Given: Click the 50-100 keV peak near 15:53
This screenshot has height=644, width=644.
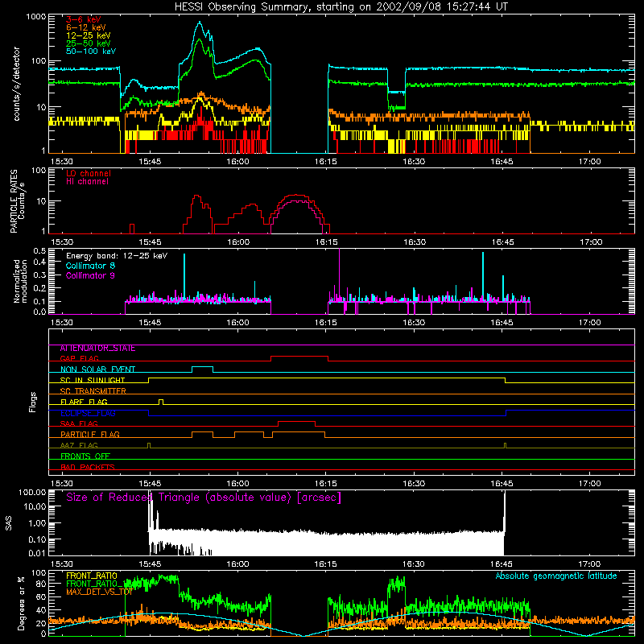Looking at the screenshot, I should [200, 23].
